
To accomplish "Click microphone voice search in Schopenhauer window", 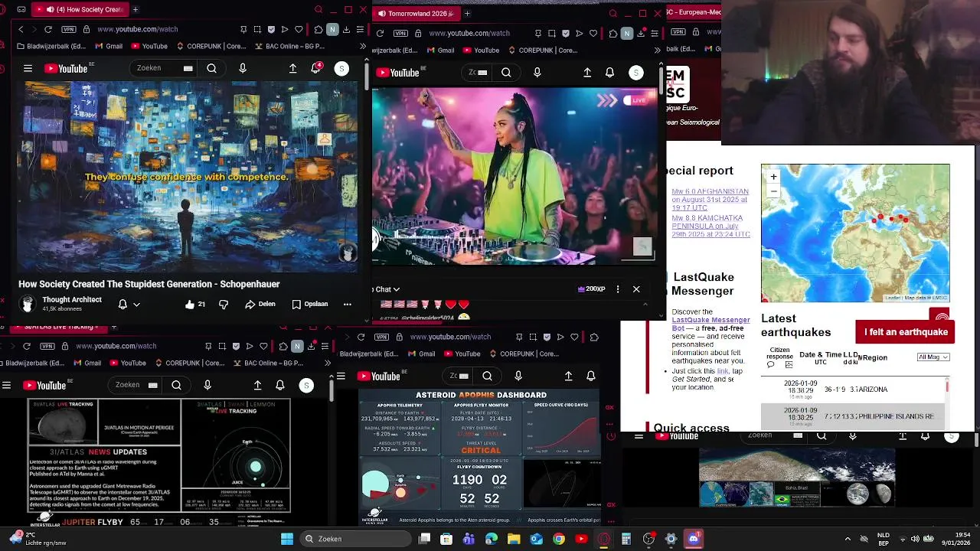I will (243, 68).
